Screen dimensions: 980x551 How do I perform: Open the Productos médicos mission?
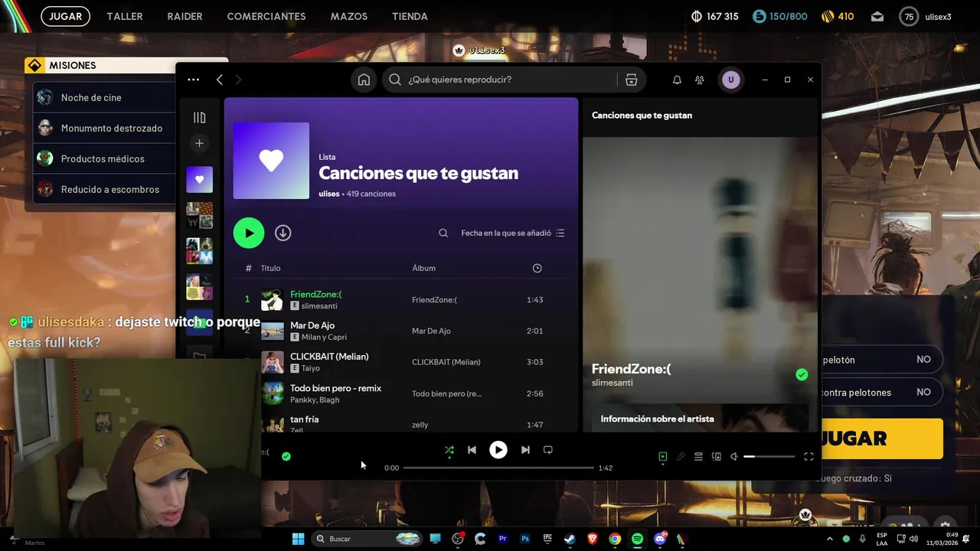point(106,158)
